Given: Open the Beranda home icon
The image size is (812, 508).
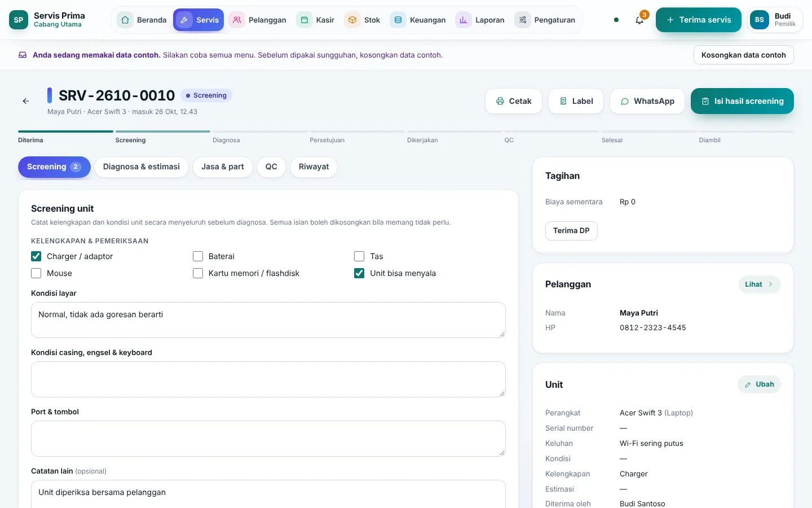Looking at the screenshot, I should click(125, 20).
